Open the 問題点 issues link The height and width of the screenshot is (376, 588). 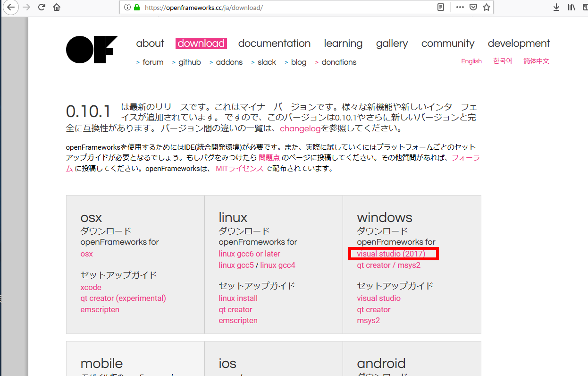pyautogui.click(x=269, y=157)
